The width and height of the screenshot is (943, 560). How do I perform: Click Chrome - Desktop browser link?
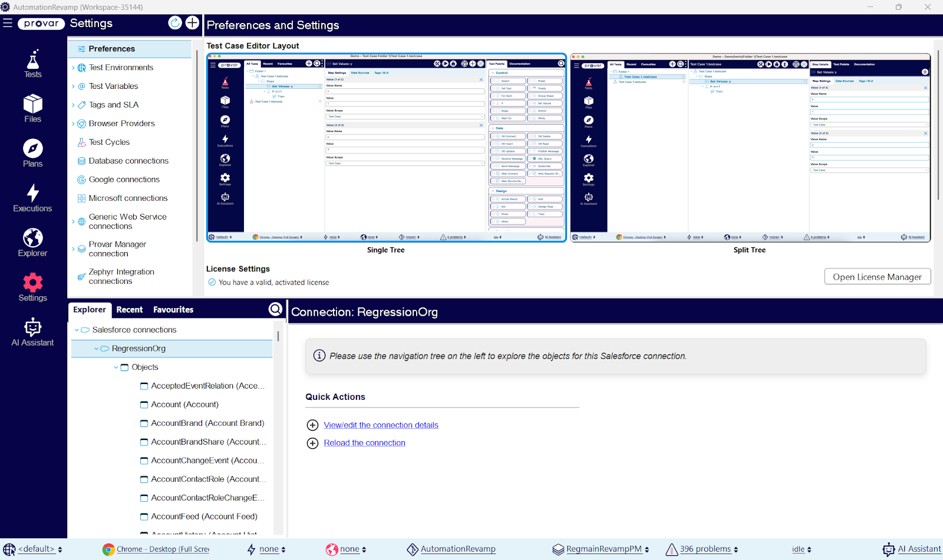point(163,549)
